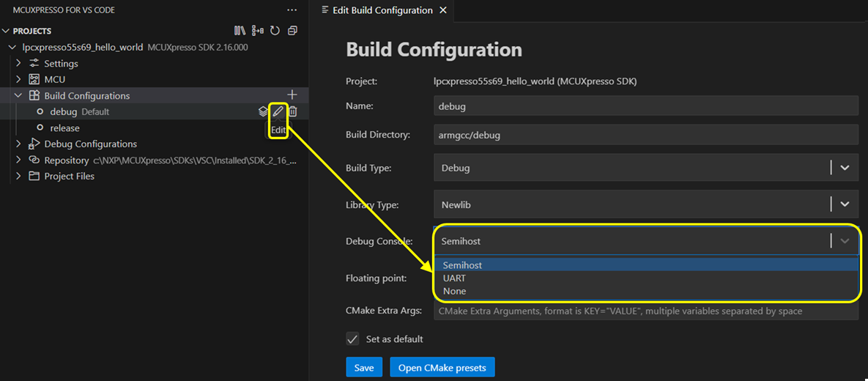Screen dimensions: 868x381
Task: Click the Project Files folder icon
Action: tap(34, 176)
